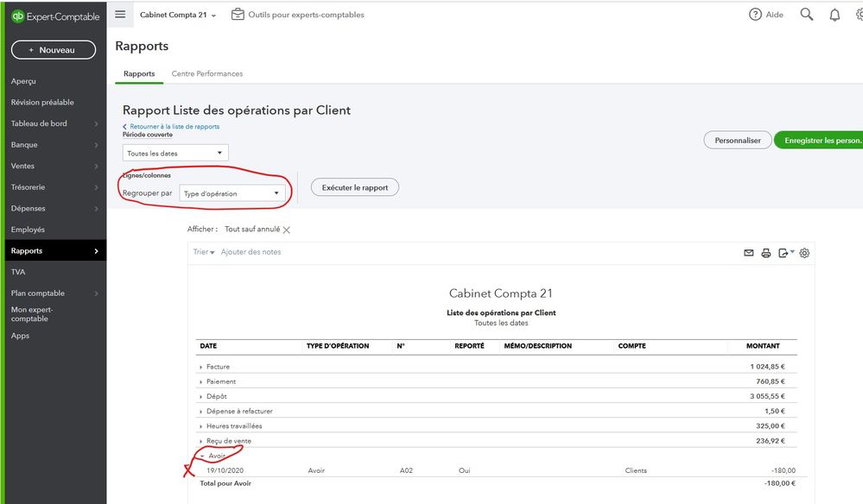Collapse the Avoir row group

click(201, 456)
